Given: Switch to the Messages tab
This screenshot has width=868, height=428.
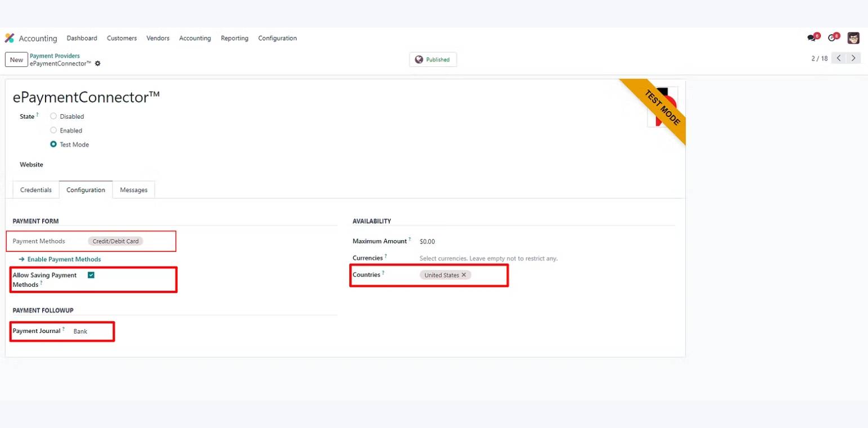Looking at the screenshot, I should pyautogui.click(x=134, y=190).
